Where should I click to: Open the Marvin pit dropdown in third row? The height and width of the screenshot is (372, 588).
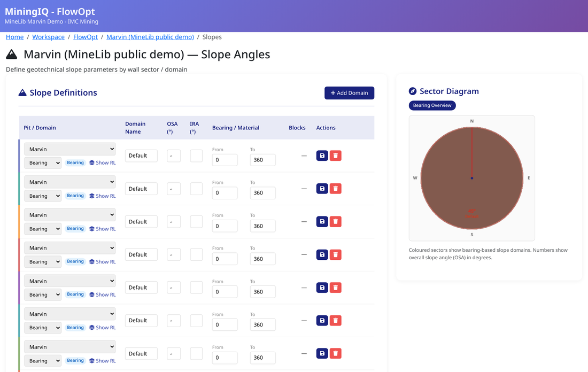coord(69,215)
